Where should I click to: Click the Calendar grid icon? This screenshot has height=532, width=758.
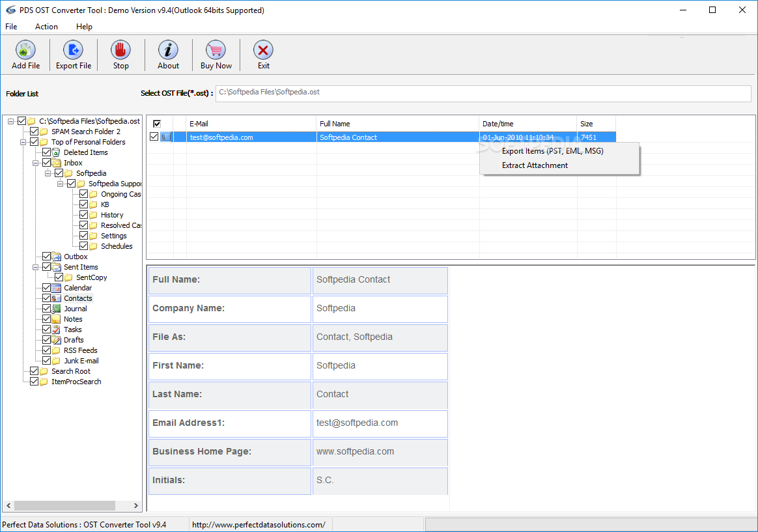(x=56, y=288)
